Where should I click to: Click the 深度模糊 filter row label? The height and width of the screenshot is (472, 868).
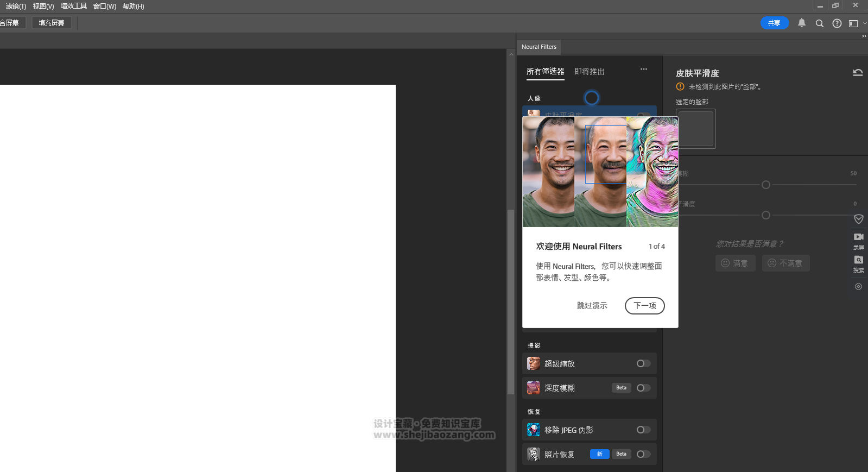pyautogui.click(x=559, y=388)
